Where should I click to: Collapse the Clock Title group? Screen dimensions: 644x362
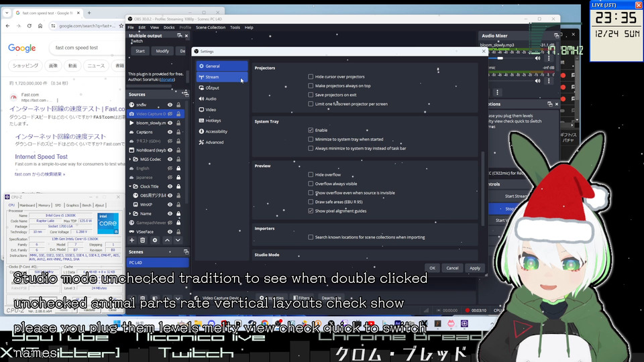click(130, 186)
